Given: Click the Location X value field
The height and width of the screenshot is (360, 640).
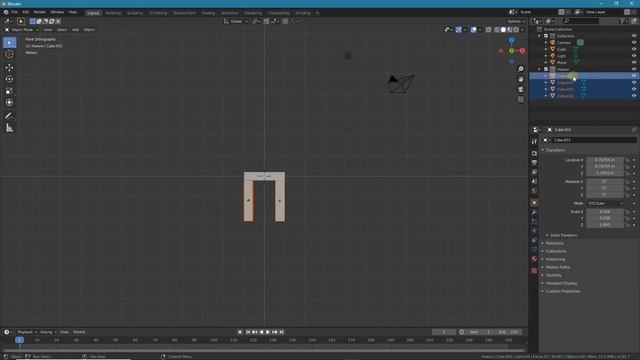Looking at the screenshot, I should 605,160.
